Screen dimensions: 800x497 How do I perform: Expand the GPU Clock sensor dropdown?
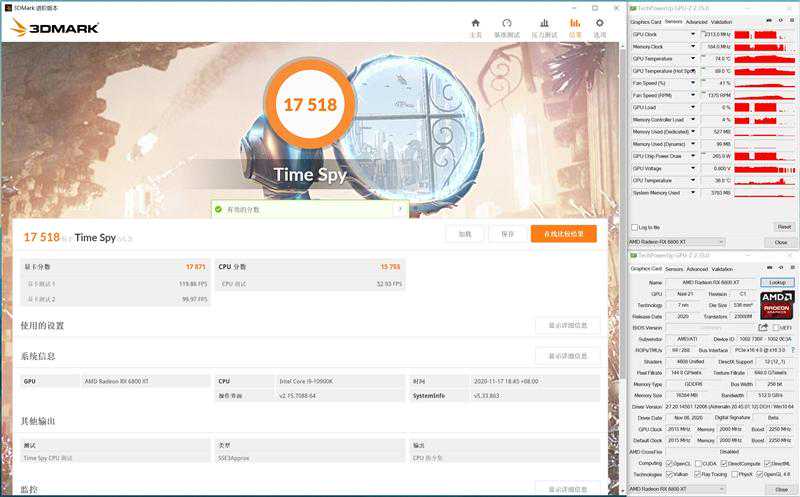click(693, 34)
